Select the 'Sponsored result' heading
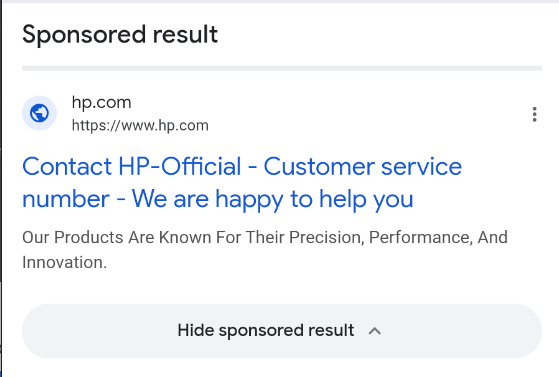This screenshot has width=559, height=377. coord(120,34)
